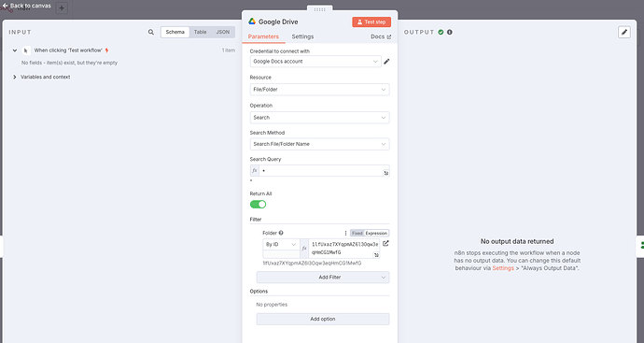Open the output edit pencil icon
Image resolution: width=644 pixels, height=343 pixels.
coord(624,32)
